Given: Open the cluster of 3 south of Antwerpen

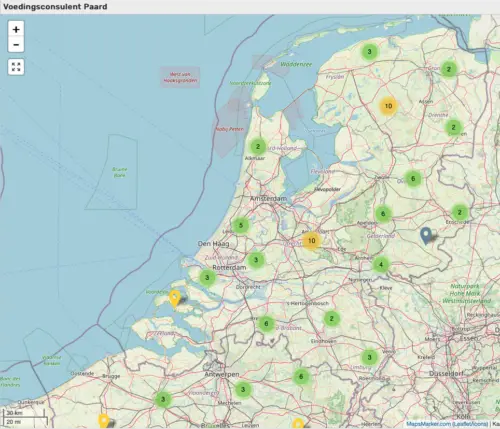Looking at the screenshot, I should pyautogui.click(x=243, y=389).
